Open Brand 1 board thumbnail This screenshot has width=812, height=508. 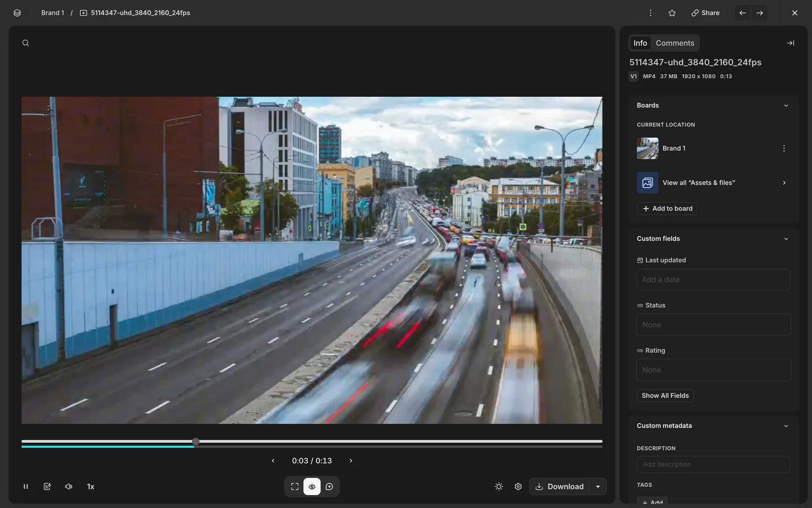[647, 148]
